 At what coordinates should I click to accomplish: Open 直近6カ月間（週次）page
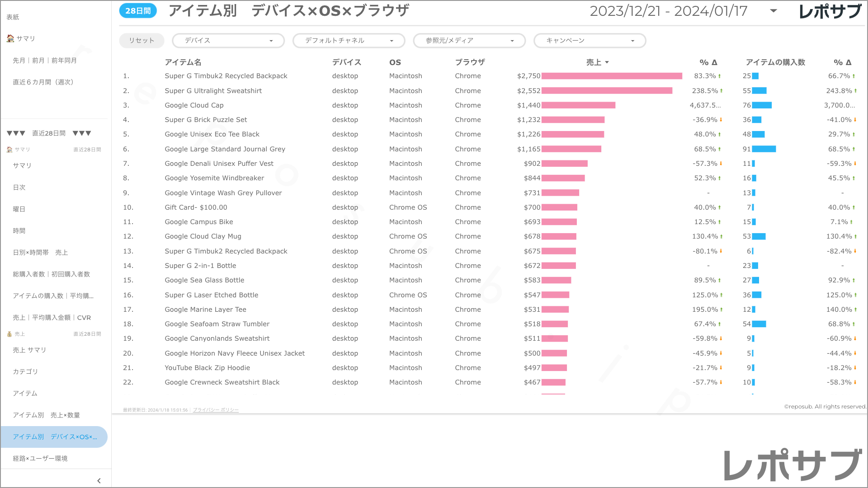(x=43, y=82)
